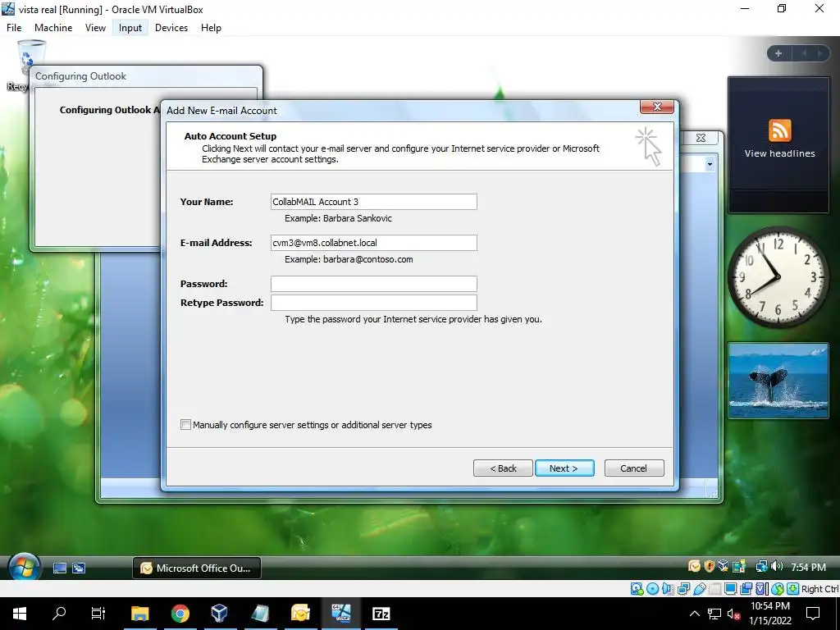Show hidden icons in host tray

pos(694,614)
